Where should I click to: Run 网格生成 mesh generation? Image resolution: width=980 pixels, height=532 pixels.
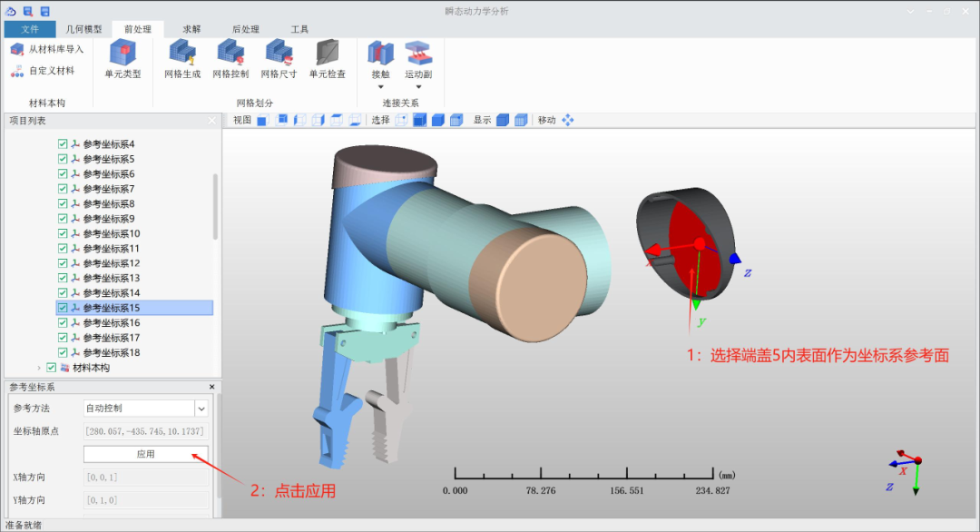point(182,59)
